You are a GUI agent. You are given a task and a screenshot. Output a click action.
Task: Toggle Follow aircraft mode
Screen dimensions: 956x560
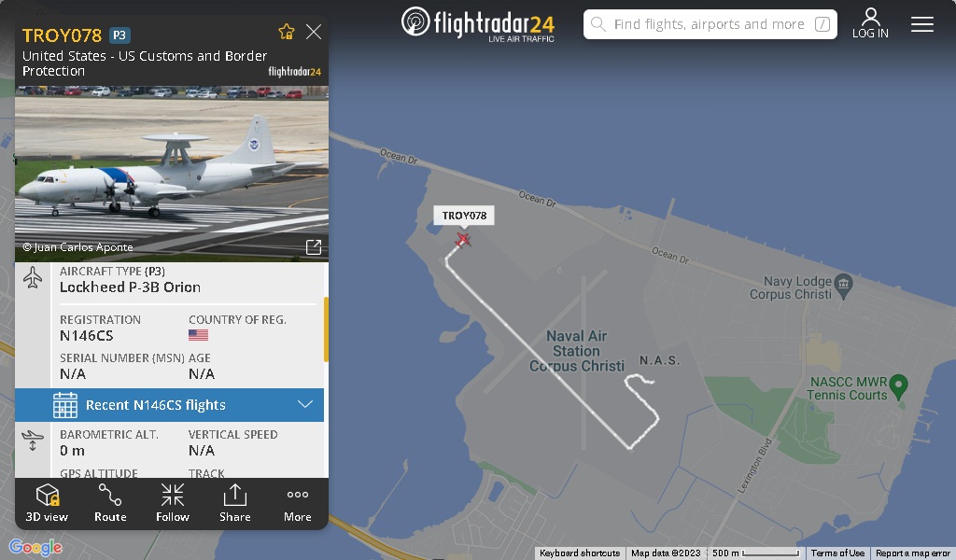[173, 503]
